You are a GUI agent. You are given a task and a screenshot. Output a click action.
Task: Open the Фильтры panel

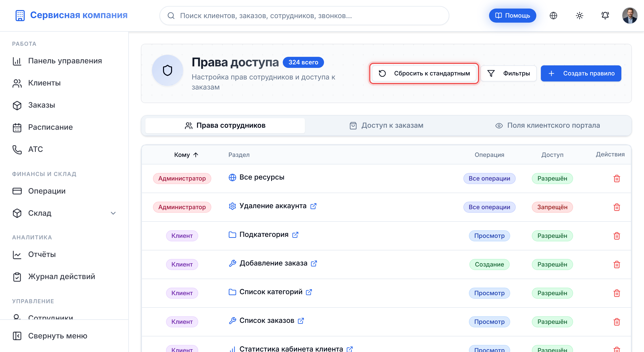point(508,73)
